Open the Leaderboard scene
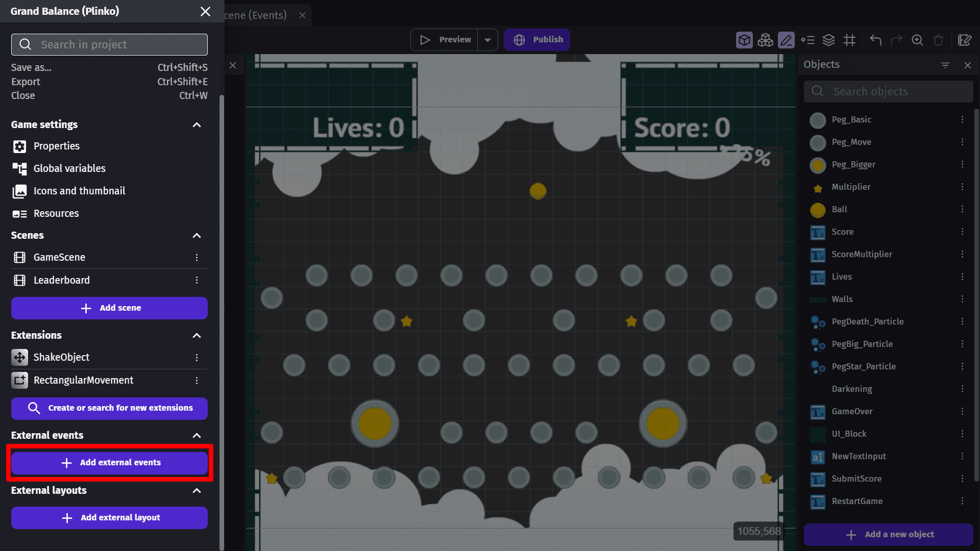 [x=61, y=280]
